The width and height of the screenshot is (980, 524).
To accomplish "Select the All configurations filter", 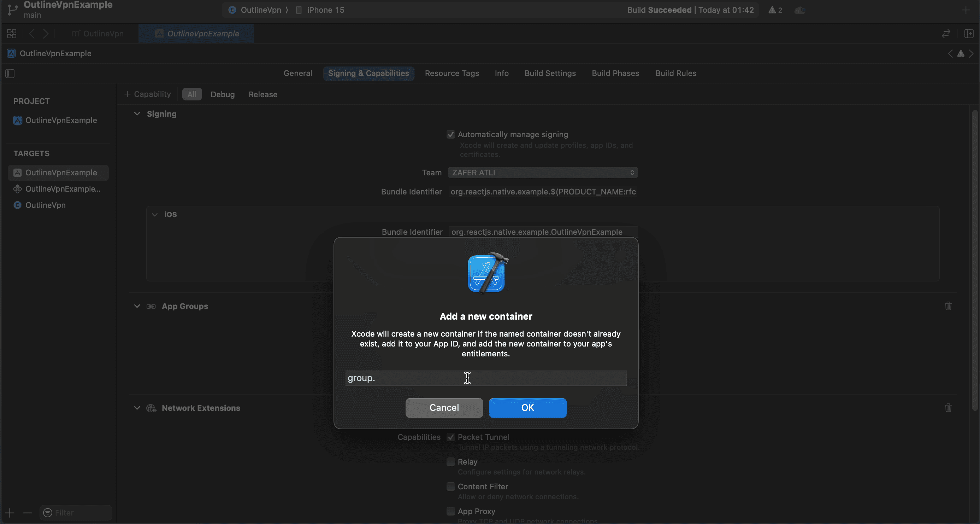I will pos(192,94).
